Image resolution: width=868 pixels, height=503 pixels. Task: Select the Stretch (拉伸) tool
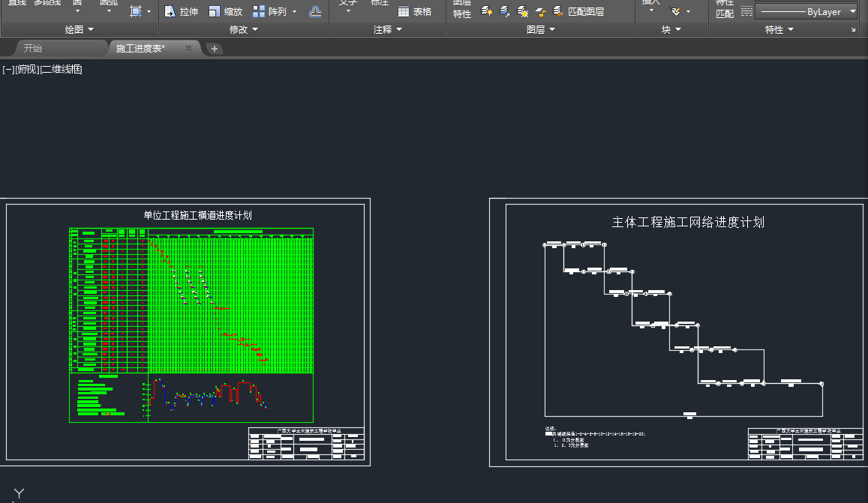tap(181, 11)
